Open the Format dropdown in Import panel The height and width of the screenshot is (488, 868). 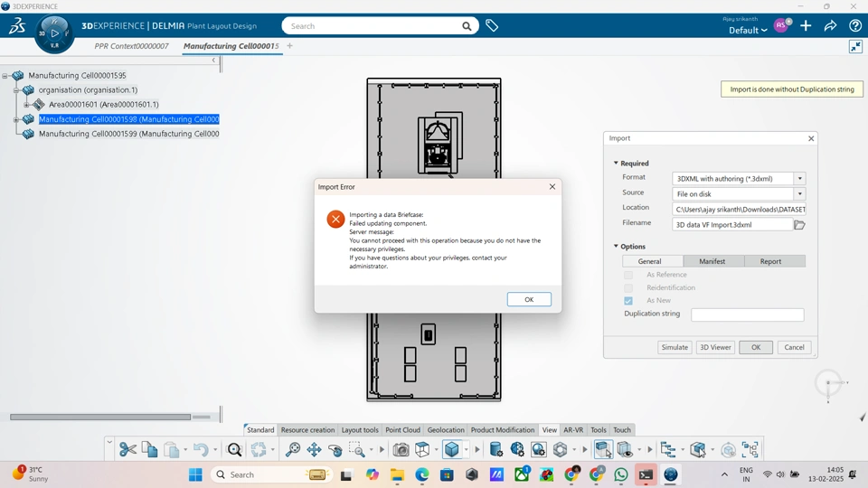800,179
